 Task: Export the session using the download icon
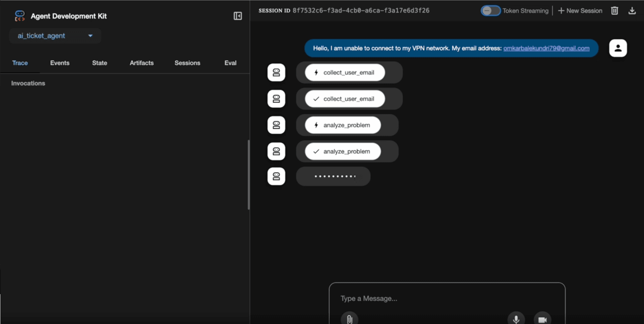pyautogui.click(x=632, y=11)
